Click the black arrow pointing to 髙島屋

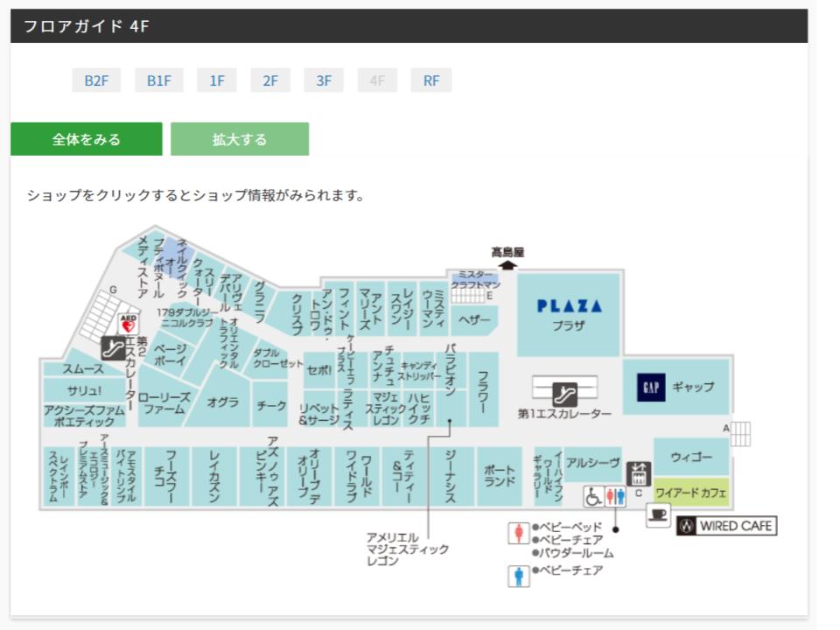[x=507, y=264]
